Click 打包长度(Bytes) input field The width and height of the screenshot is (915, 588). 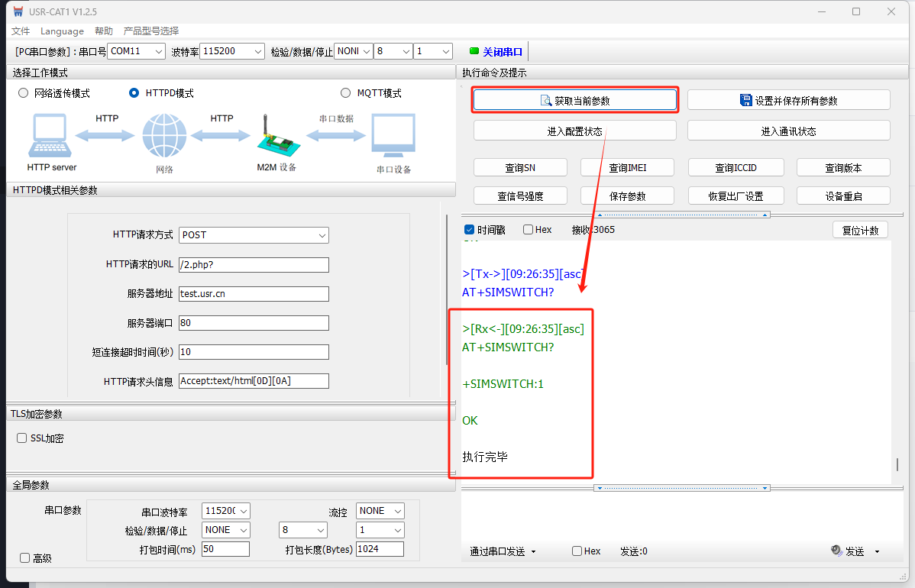click(x=380, y=549)
